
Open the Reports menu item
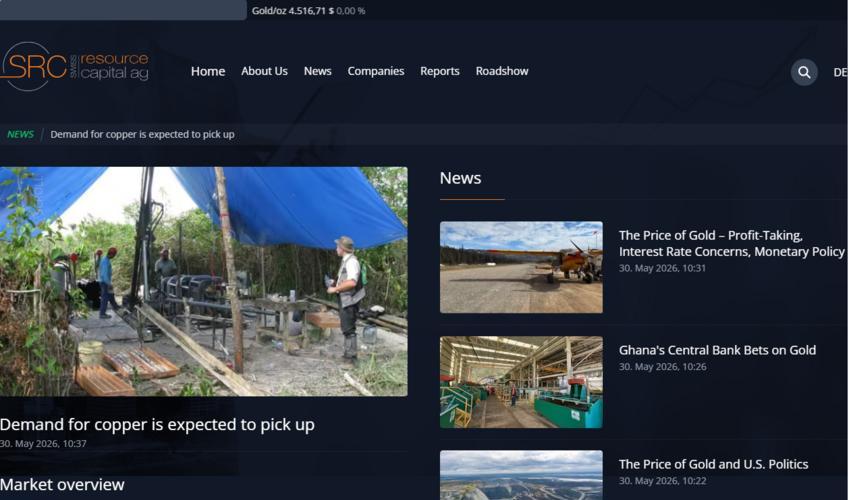(x=440, y=71)
